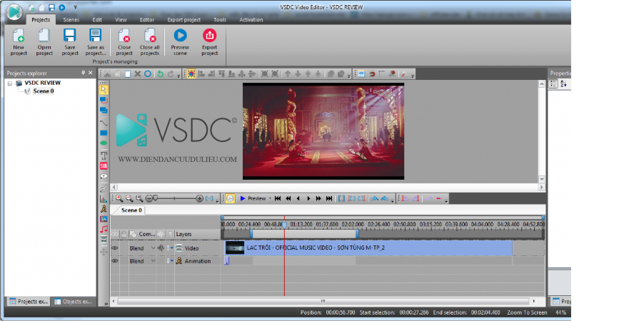644x321 pixels.
Task: Click the Undo green arrow
Action: [160, 74]
